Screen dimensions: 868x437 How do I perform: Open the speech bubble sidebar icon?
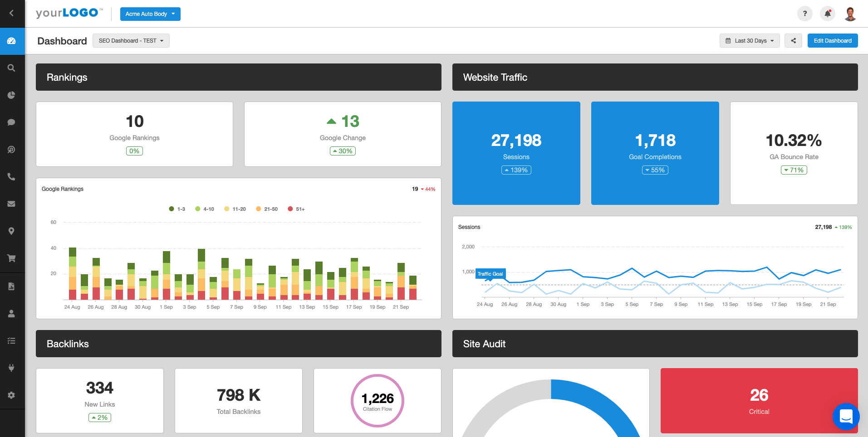click(x=12, y=122)
